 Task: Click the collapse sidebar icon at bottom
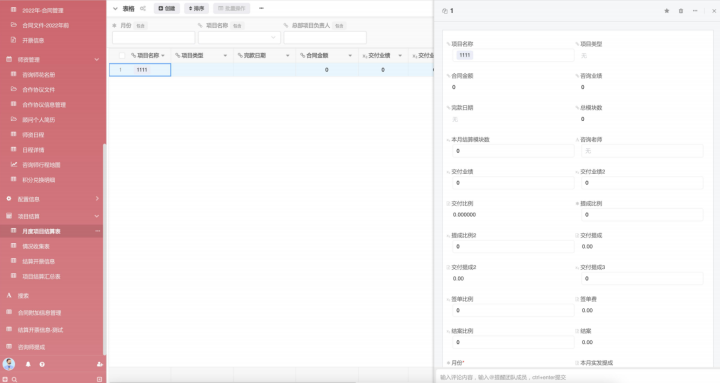pyautogui.click(x=99, y=379)
